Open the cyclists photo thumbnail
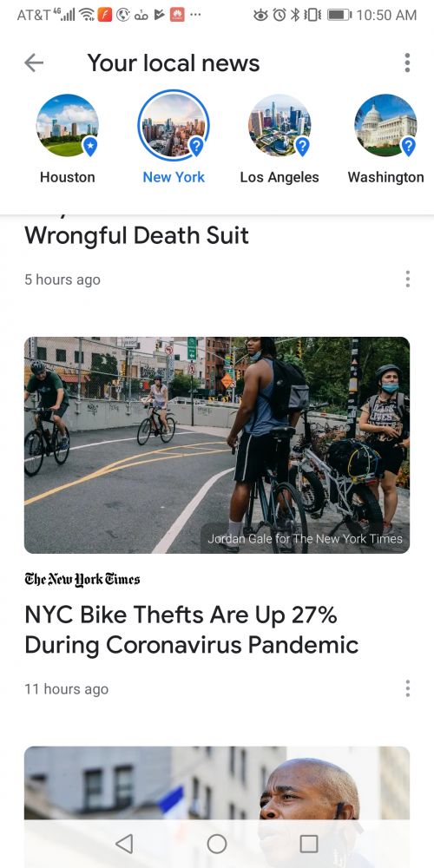Viewport: 434px width, 868px height. click(217, 445)
